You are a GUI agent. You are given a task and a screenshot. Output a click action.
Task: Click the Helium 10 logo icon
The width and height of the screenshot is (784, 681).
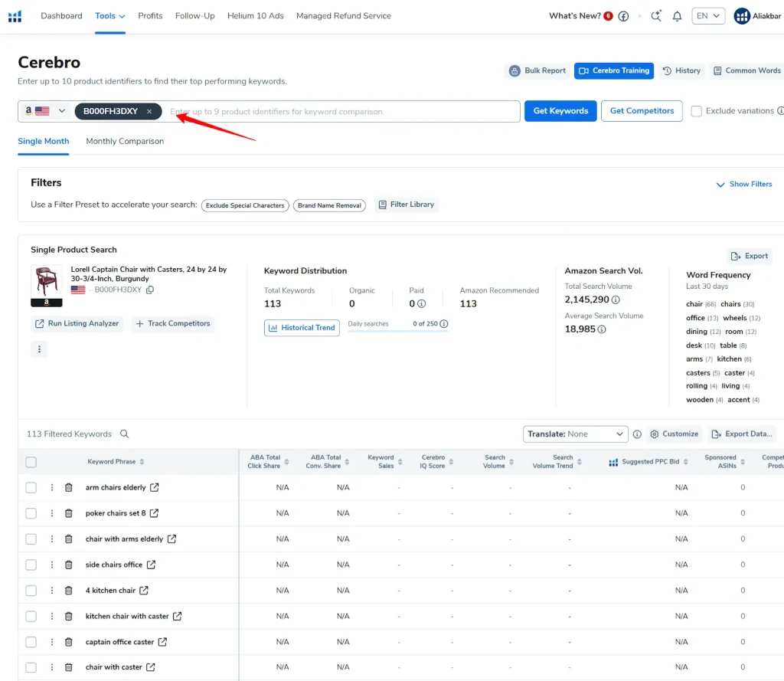15,16
